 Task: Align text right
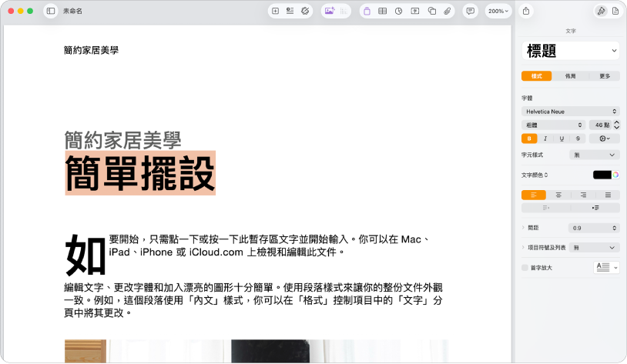click(583, 195)
